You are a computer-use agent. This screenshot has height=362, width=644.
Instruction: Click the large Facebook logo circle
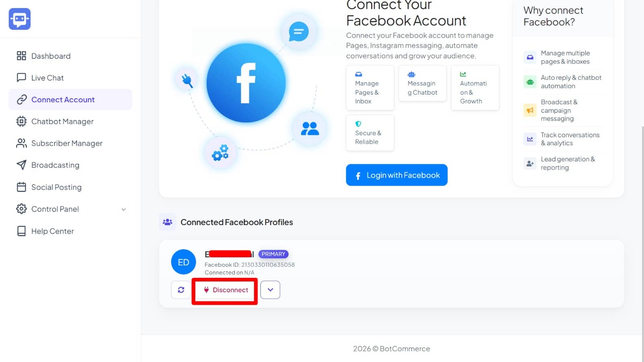click(x=246, y=83)
